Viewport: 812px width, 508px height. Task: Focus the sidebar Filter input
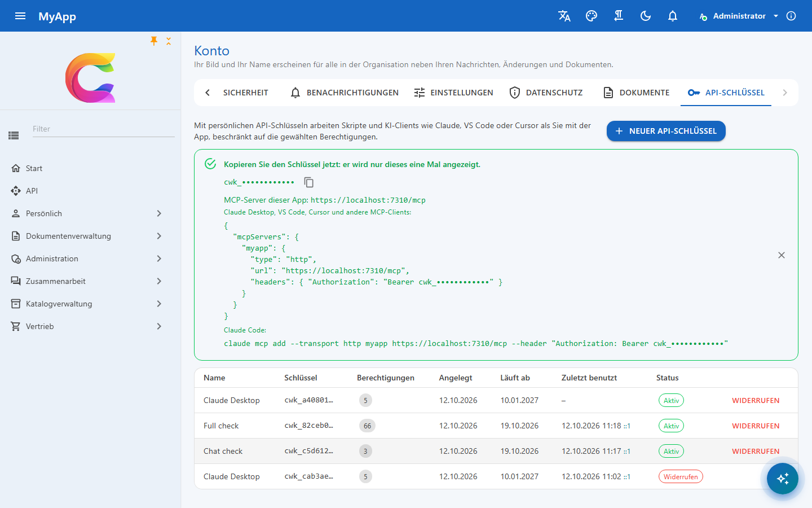tap(103, 129)
